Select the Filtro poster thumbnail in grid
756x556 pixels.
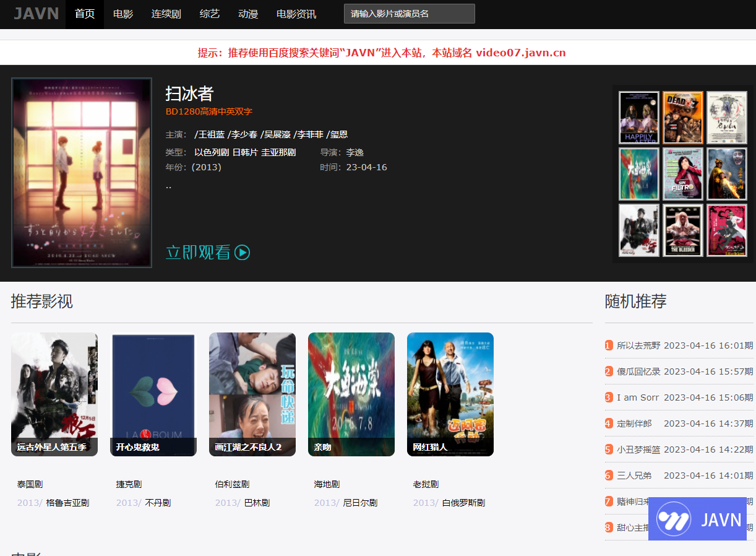coord(683,174)
